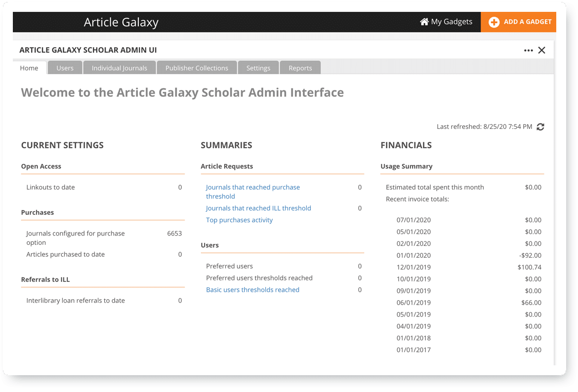Select the Home tab
Screen dimensions: 578x392
[x=29, y=68]
